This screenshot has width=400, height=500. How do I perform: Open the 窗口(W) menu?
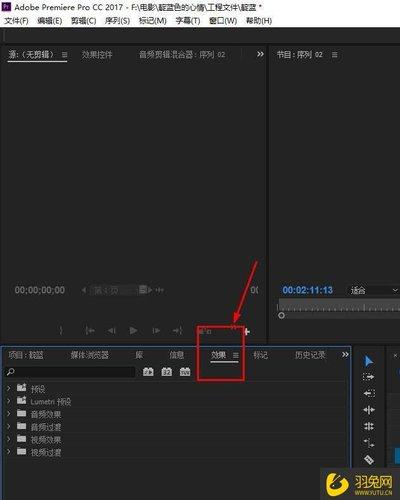[223, 21]
